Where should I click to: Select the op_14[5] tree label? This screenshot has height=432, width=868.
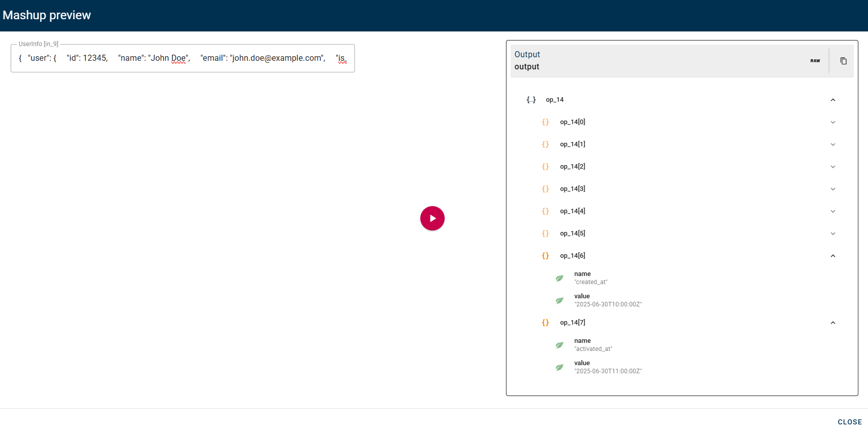tap(572, 233)
